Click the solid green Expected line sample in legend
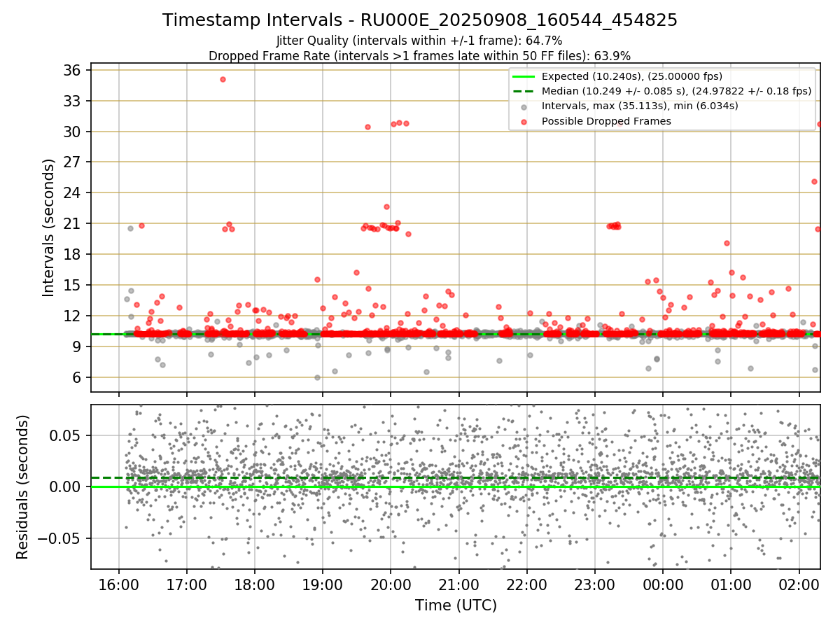The height and width of the screenshot is (630, 840). click(x=525, y=77)
